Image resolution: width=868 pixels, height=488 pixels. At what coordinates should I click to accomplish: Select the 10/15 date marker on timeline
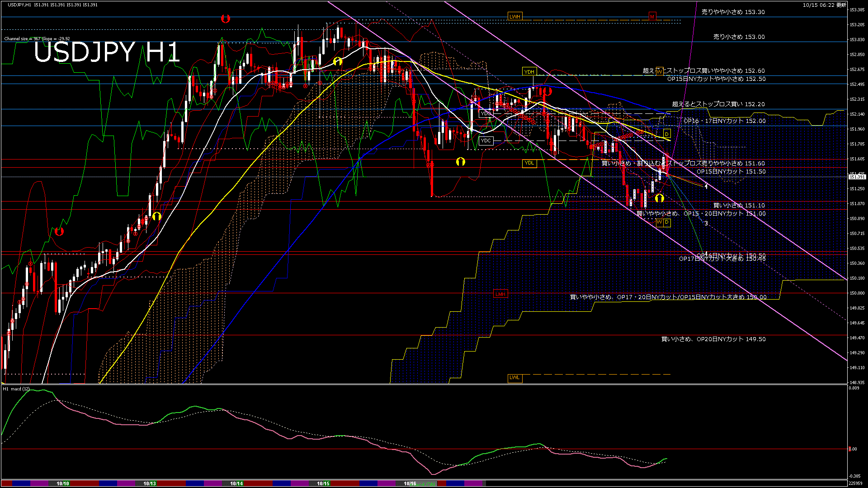(323, 483)
